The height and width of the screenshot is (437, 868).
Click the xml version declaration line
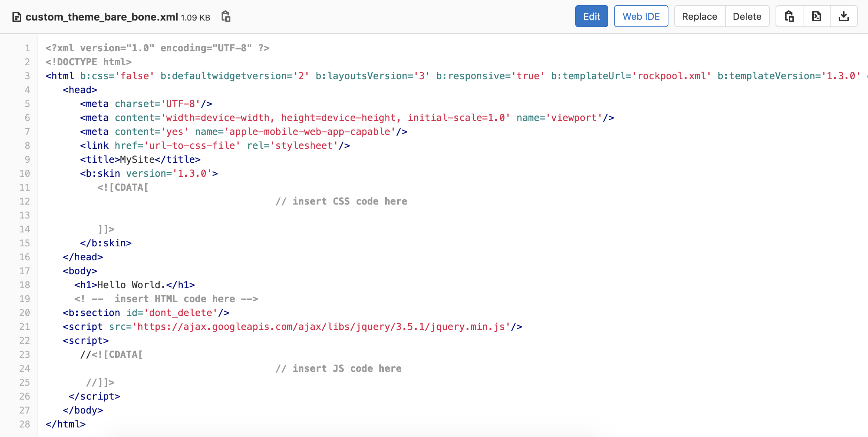pos(157,48)
